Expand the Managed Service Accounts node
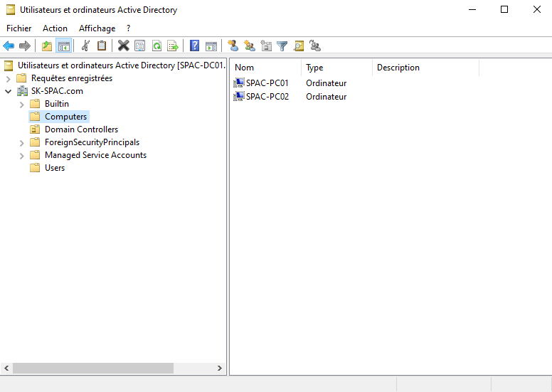Viewport: 552px width, 392px height. pos(21,156)
